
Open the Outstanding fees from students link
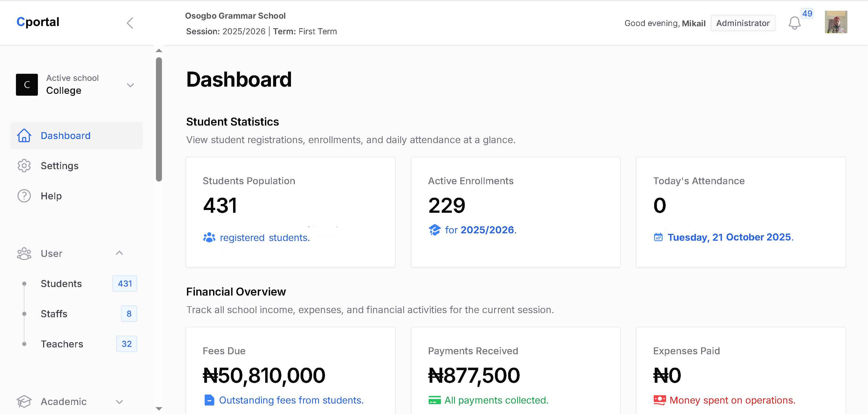(x=291, y=400)
